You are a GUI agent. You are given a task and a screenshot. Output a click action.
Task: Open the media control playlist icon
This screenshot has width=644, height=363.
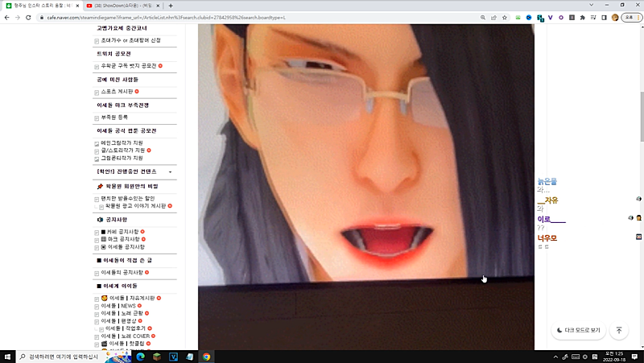(593, 18)
